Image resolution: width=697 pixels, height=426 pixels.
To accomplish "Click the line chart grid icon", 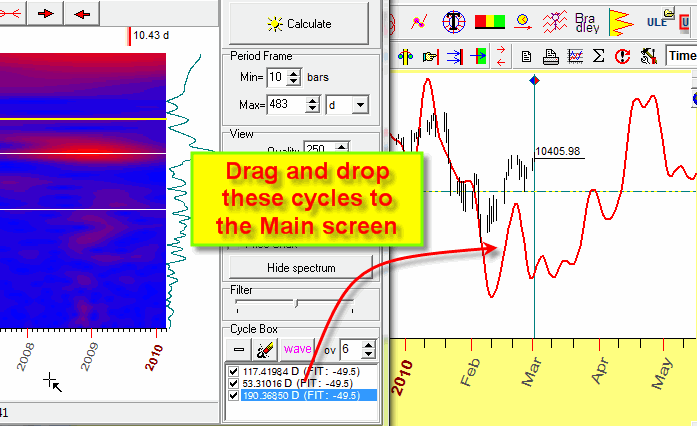I will coord(575,56).
